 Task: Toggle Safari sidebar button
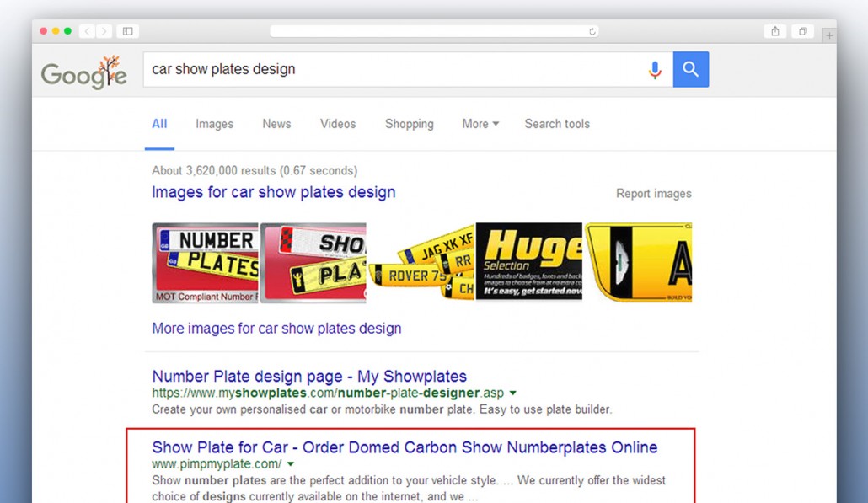coord(128,31)
